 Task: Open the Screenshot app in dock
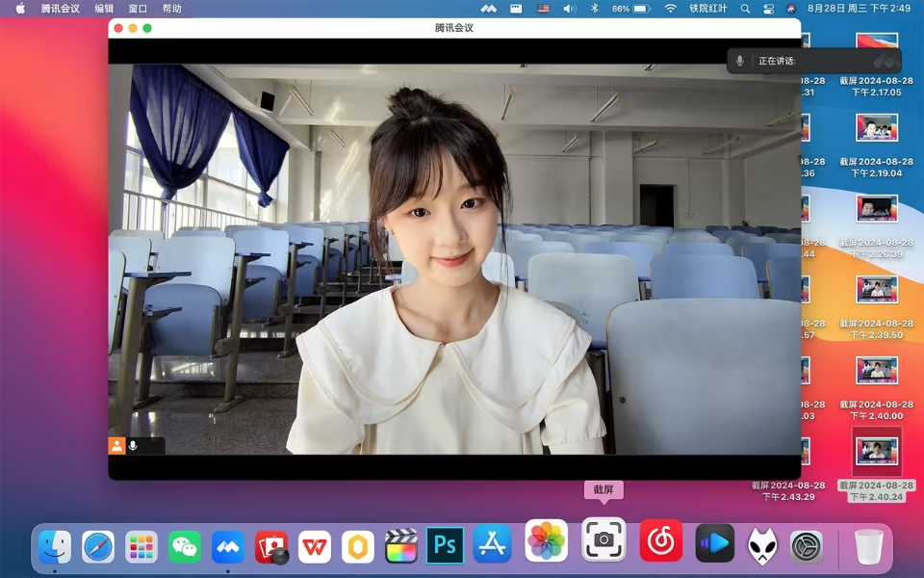(603, 539)
